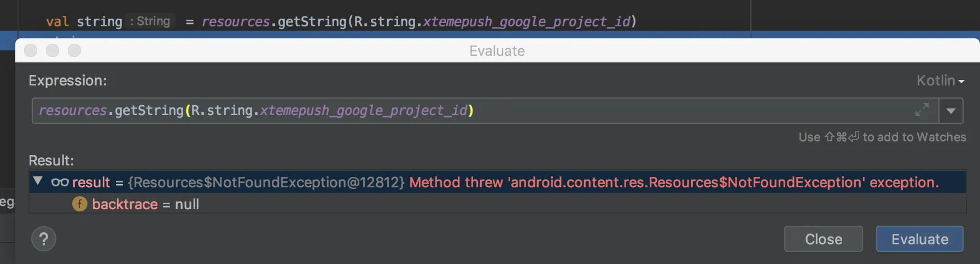Maximize the Evaluate dialog using the third title-bar button
980x264 pixels.
click(x=74, y=50)
